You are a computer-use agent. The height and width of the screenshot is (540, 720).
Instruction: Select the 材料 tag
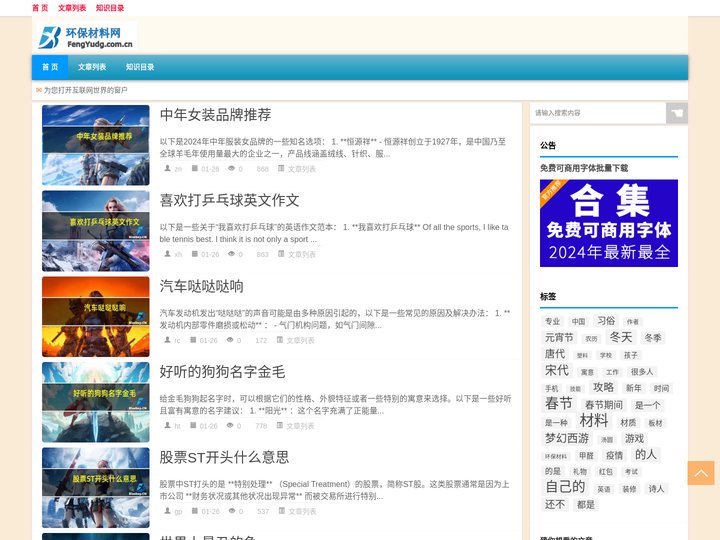(594, 420)
